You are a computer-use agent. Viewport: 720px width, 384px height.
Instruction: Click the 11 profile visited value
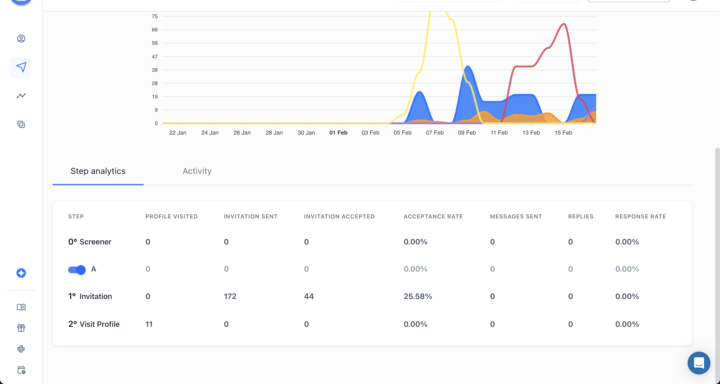point(149,324)
